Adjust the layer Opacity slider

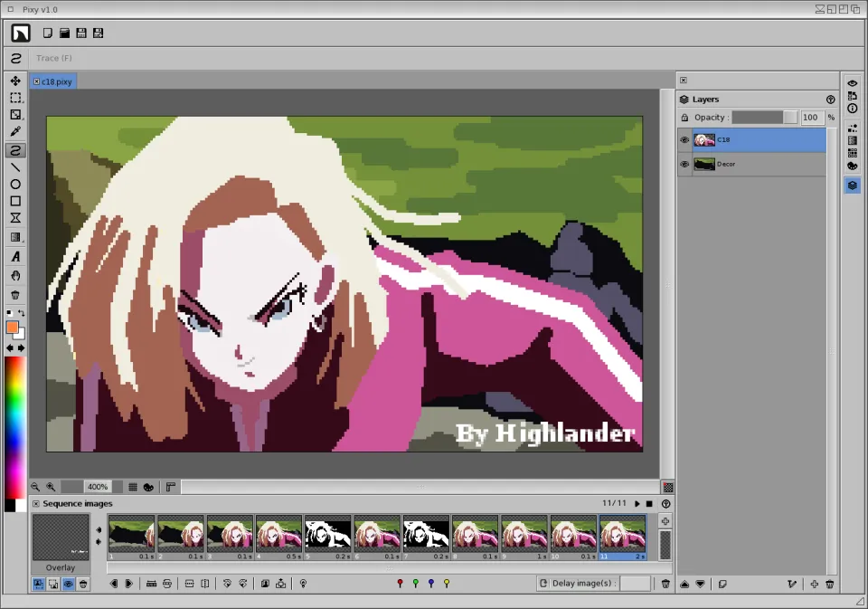pos(764,118)
